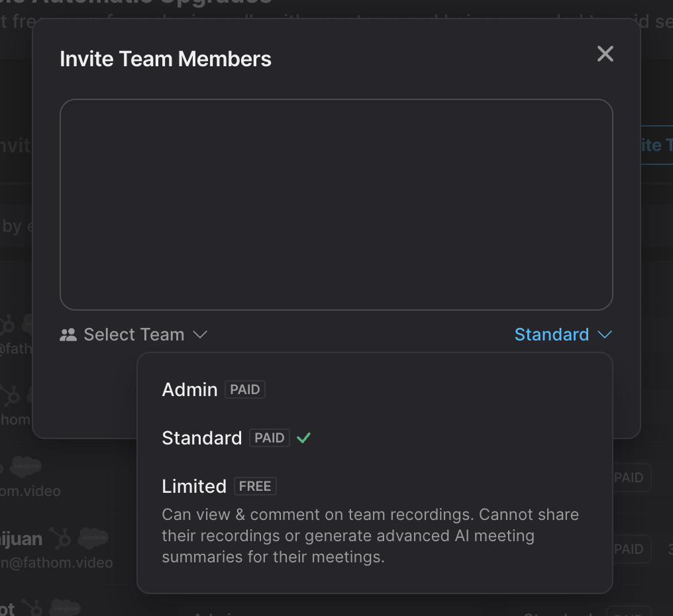The height and width of the screenshot is (616, 673).
Task: Open the blue Standard role dropdown
Action: pyautogui.click(x=563, y=334)
